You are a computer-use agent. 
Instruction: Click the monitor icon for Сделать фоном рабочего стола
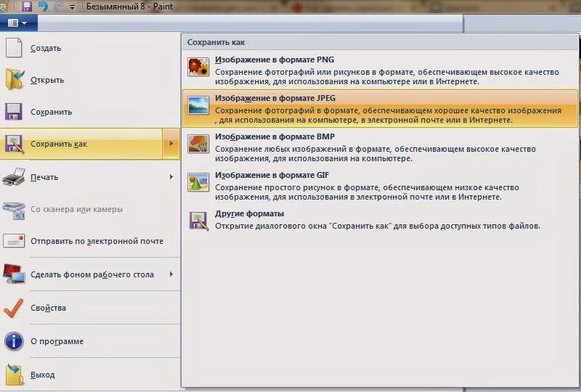[x=14, y=274]
